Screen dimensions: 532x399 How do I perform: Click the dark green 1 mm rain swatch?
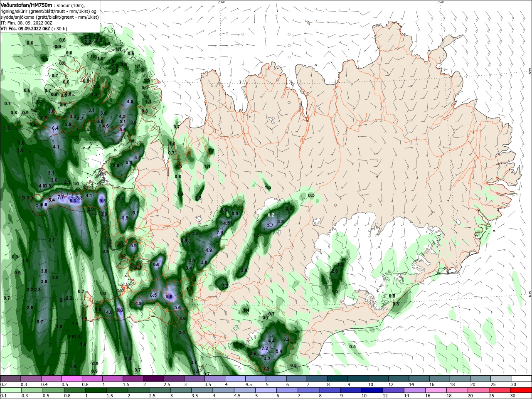[x=96, y=390]
